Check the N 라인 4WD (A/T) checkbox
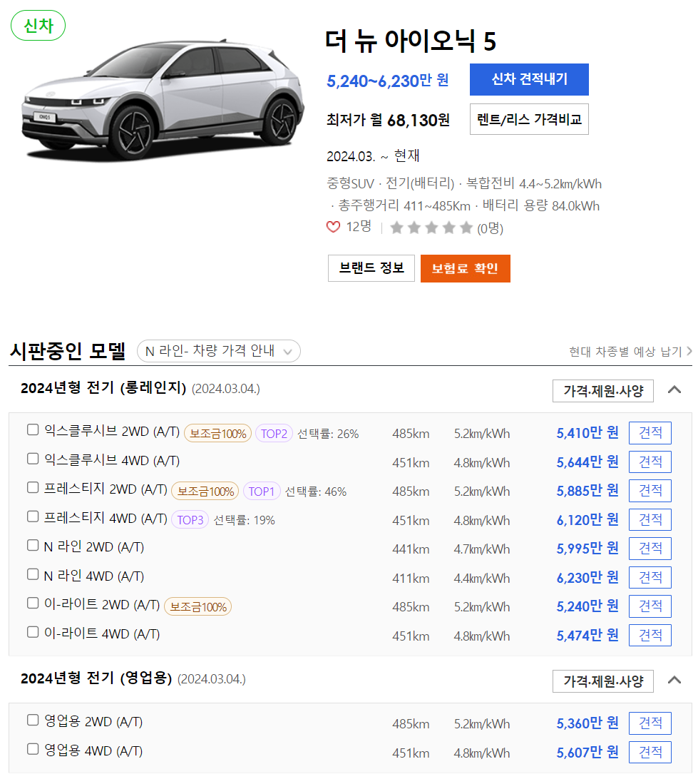698x784 pixels. [x=33, y=574]
